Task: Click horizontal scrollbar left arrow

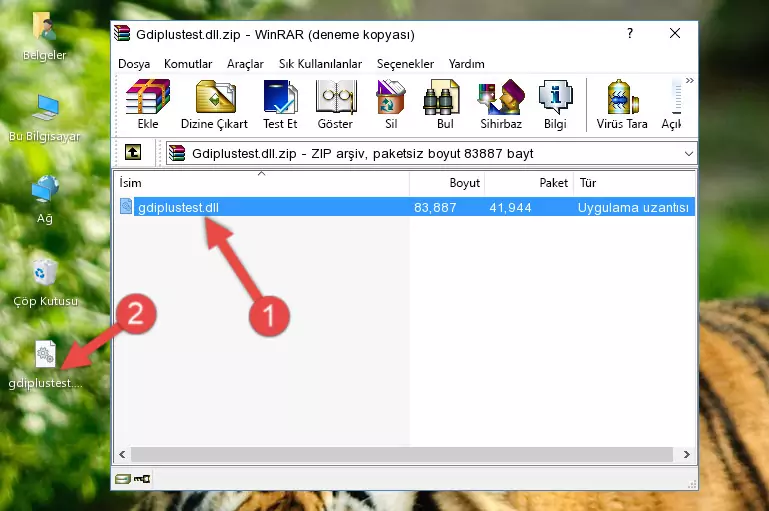Action: click(x=123, y=455)
